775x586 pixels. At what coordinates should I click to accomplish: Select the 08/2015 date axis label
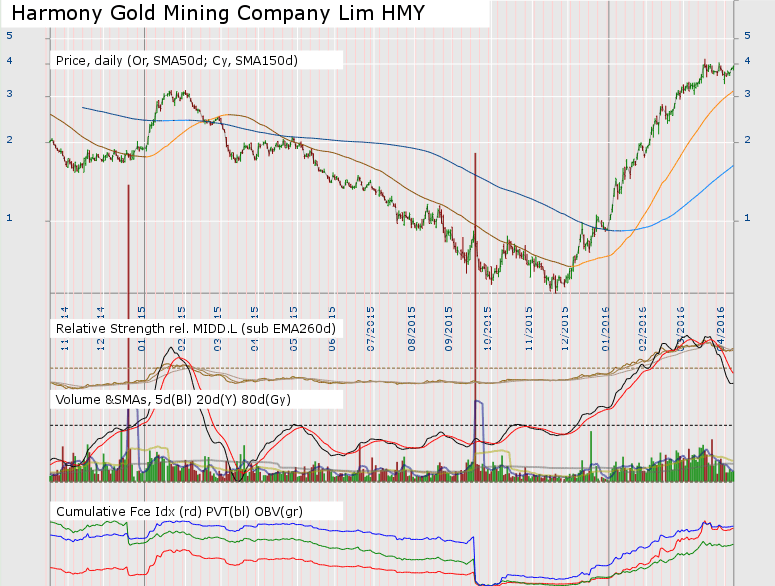pos(412,329)
